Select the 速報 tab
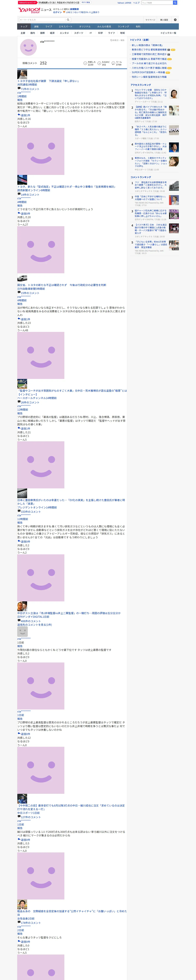196x980 pixels. (x=36, y=27)
